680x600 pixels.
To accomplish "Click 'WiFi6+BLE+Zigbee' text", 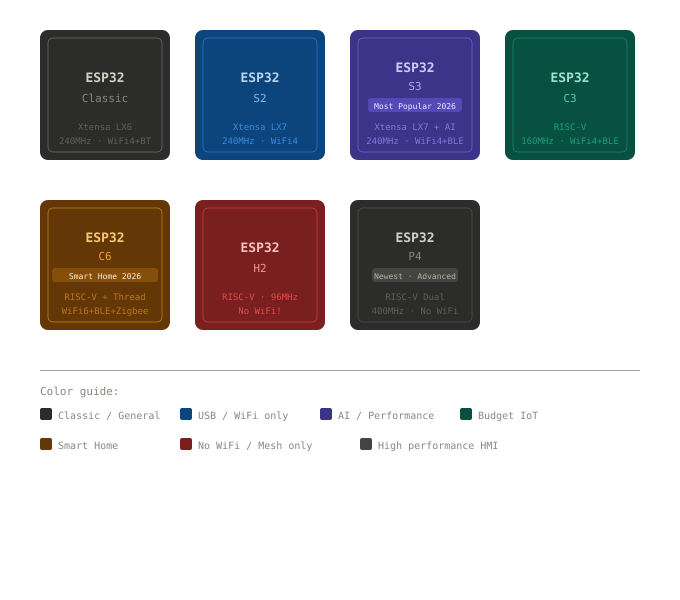I will point(105,310).
